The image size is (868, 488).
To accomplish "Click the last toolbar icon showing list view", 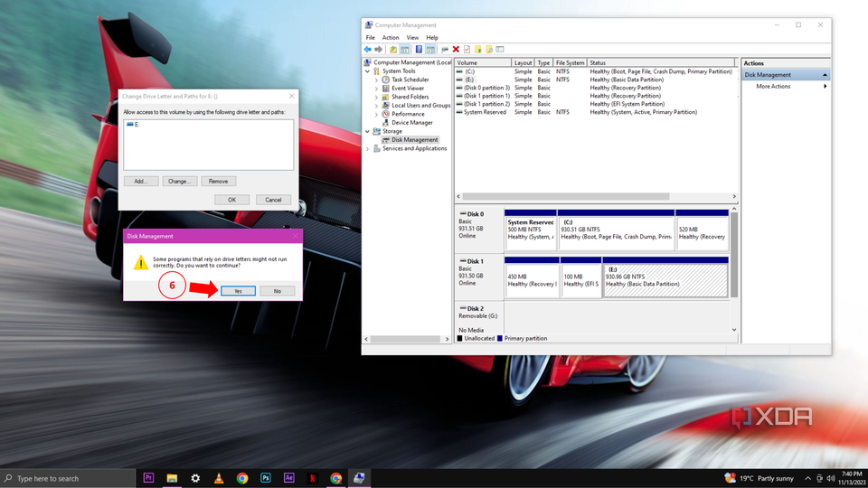I will (x=500, y=49).
